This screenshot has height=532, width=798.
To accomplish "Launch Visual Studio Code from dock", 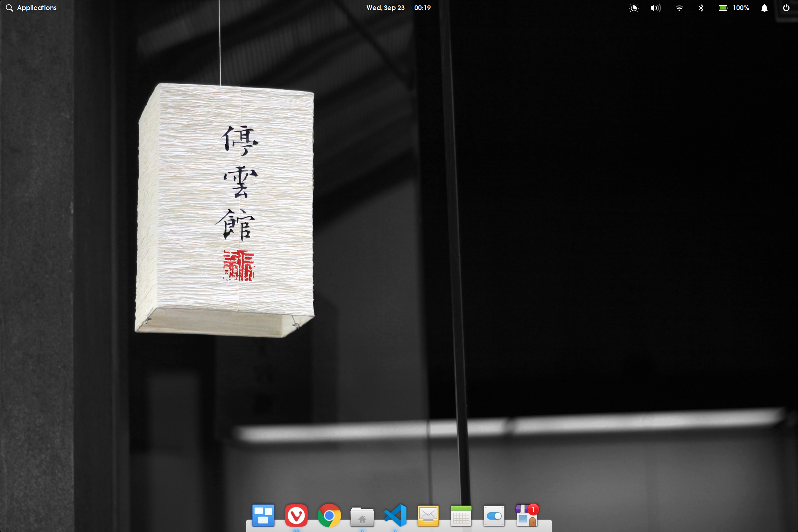I will [x=395, y=516].
